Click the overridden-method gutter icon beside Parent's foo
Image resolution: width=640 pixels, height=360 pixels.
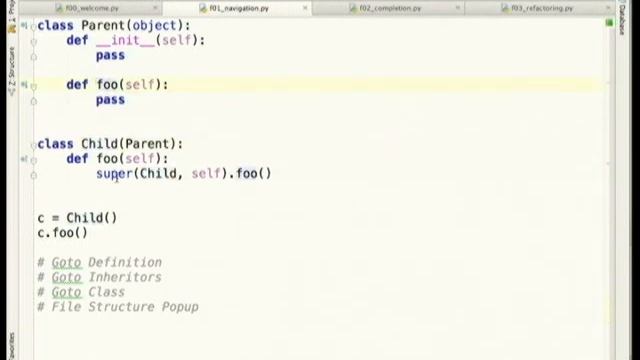[24, 85]
